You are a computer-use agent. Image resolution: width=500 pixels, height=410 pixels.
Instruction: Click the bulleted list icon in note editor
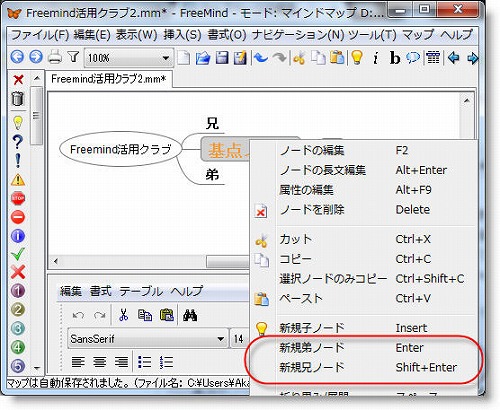click(x=145, y=362)
